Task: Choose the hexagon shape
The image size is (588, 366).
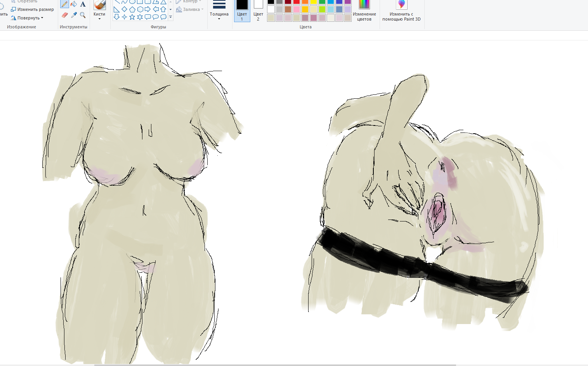Action: click(140, 9)
